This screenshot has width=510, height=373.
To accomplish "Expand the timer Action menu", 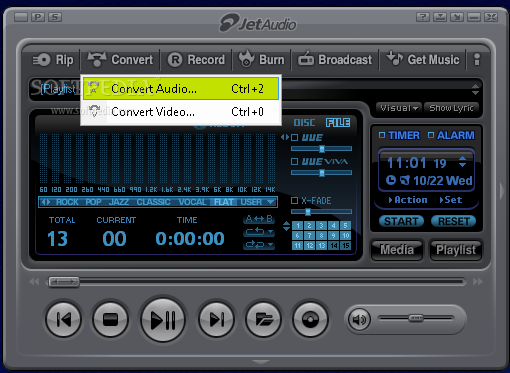I will pos(408,200).
